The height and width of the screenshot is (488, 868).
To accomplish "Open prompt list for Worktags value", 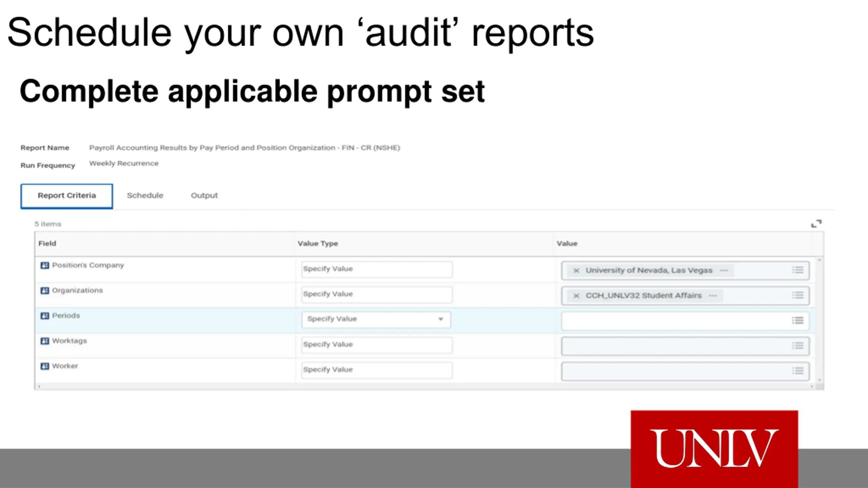I will pos(797,346).
